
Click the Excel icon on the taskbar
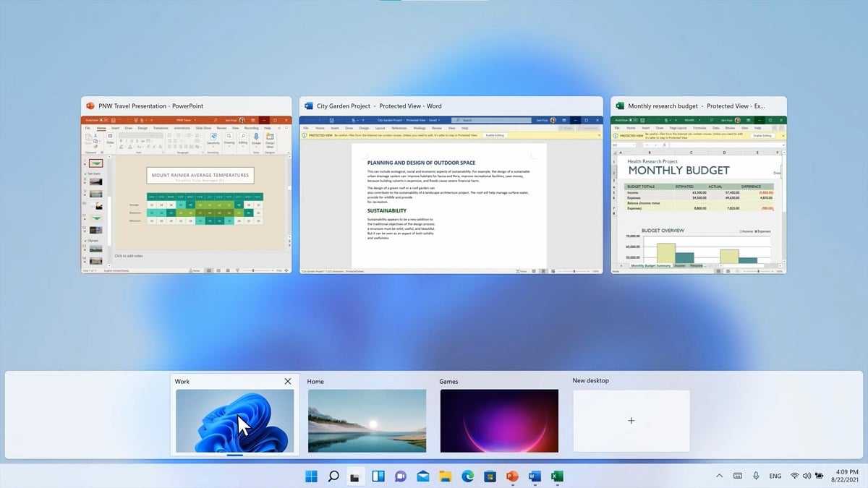point(557,476)
